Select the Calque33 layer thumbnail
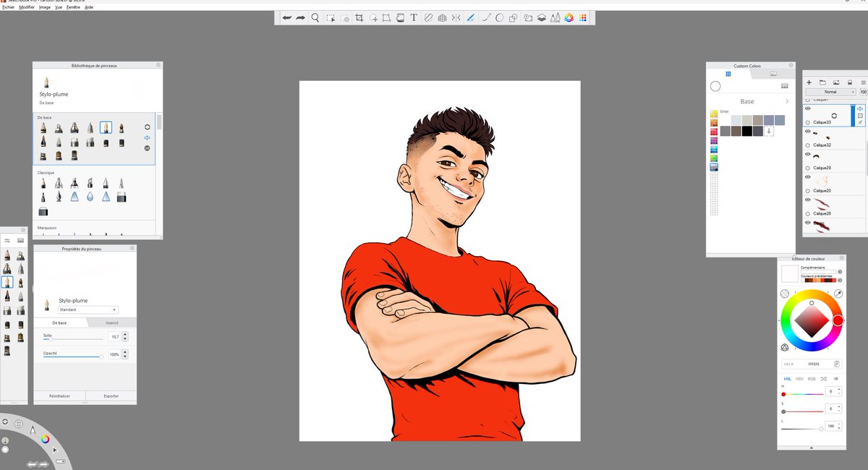The height and width of the screenshot is (470, 868). 834,116
